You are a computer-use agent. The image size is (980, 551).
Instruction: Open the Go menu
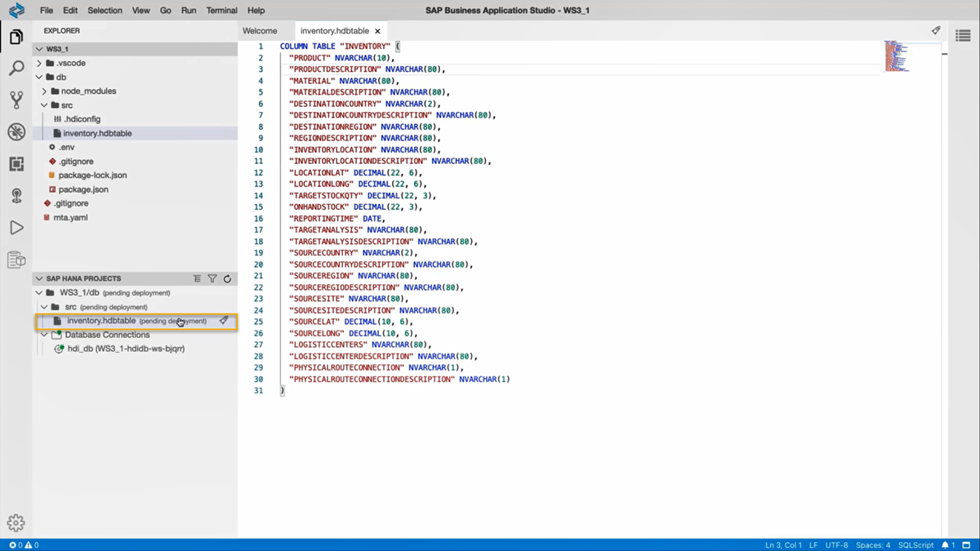[166, 11]
